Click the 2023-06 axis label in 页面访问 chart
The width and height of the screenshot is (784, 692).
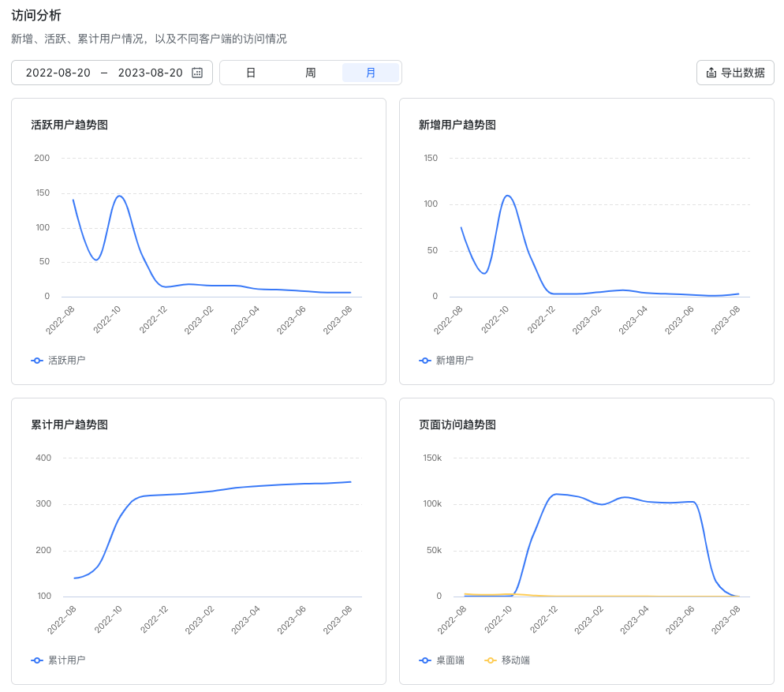coord(680,619)
